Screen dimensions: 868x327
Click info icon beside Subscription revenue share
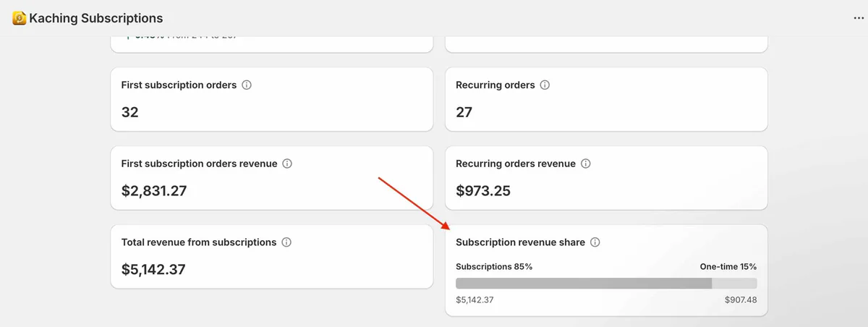pyautogui.click(x=595, y=242)
